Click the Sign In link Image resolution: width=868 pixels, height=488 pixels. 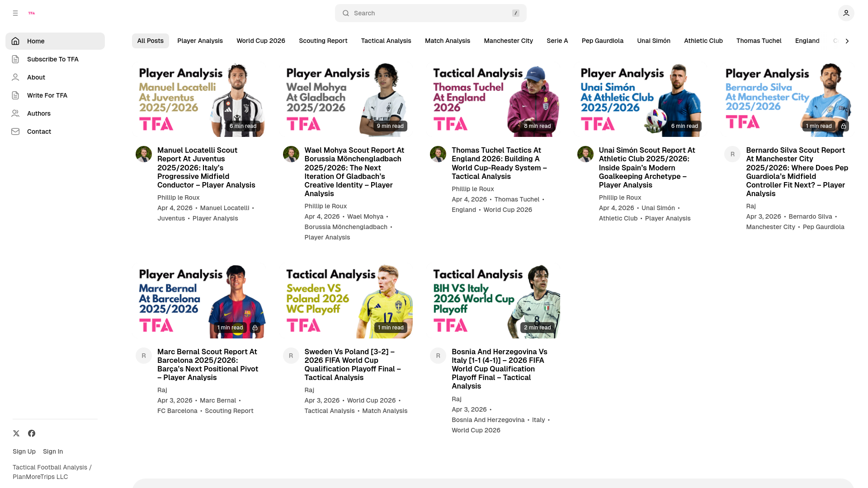(53, 451)
